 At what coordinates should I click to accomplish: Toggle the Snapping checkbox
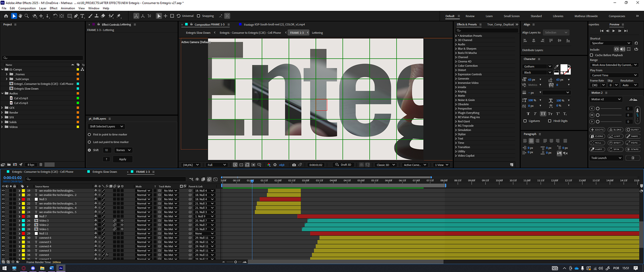click(x=199, y=16)
